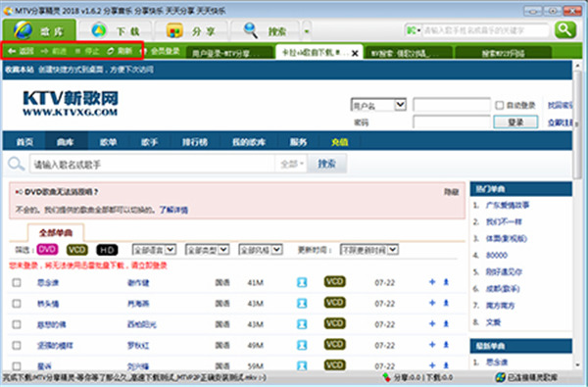The image size is (588, 387).
Task: Click the share/download speed status icon
Action: [386, 377]
